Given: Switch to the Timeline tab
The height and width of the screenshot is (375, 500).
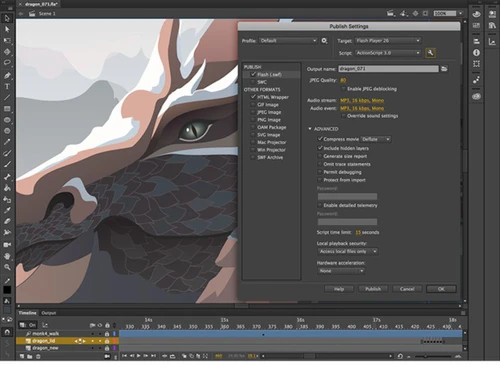Looking at the screenshot, I should pos(27,313).
